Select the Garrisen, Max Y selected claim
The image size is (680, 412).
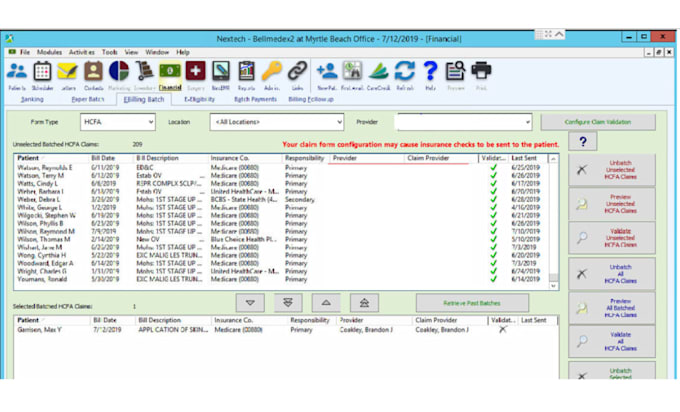click(285, 330)
